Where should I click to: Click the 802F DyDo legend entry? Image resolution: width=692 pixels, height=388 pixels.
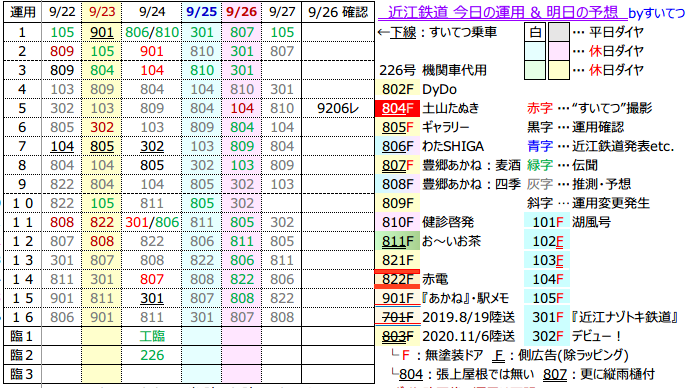pos(417,89)
